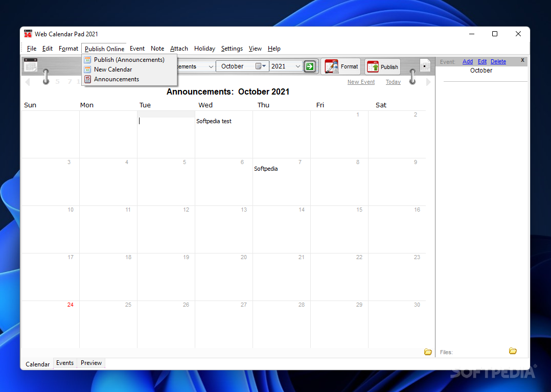The height and width of the screenshot is (392, 551).
Task: Open the Edit menu
Action: coord(48,49)
